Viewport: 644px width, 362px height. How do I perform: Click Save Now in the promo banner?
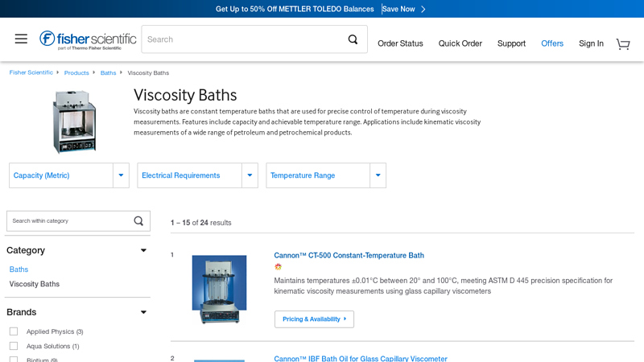click(x=398, y=9)
